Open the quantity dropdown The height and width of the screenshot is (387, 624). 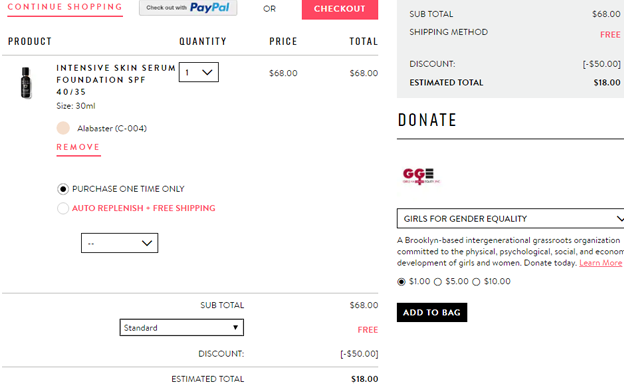(x=199, y=72)
